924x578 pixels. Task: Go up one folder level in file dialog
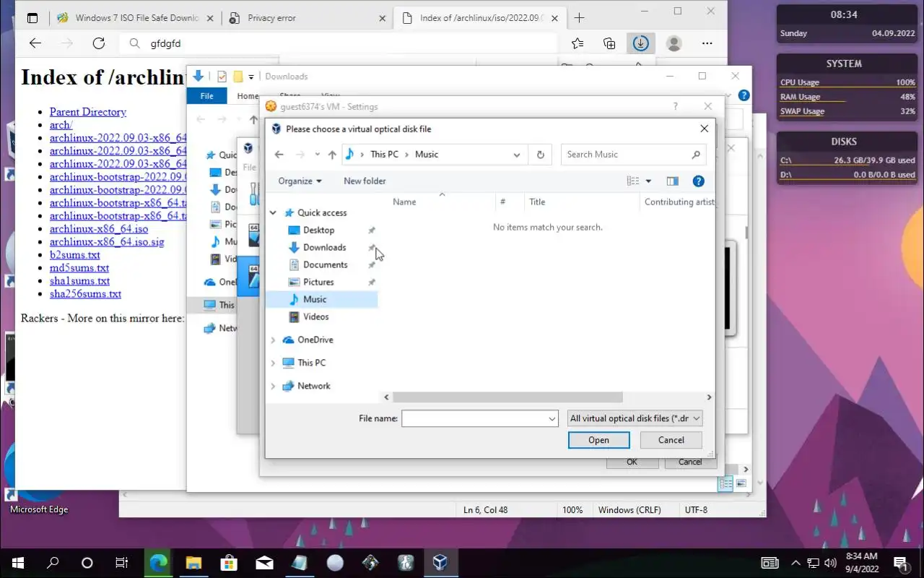332,155
